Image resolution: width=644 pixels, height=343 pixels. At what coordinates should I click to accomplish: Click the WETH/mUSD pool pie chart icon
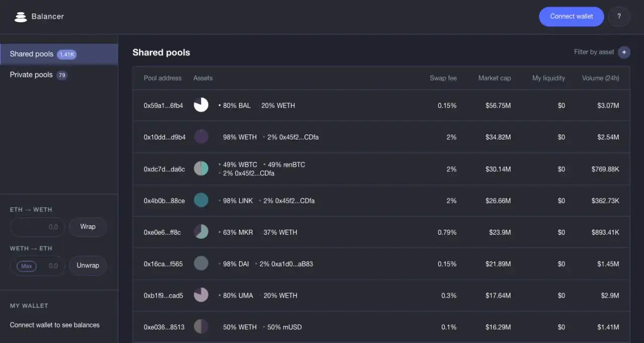click(201, 326)
